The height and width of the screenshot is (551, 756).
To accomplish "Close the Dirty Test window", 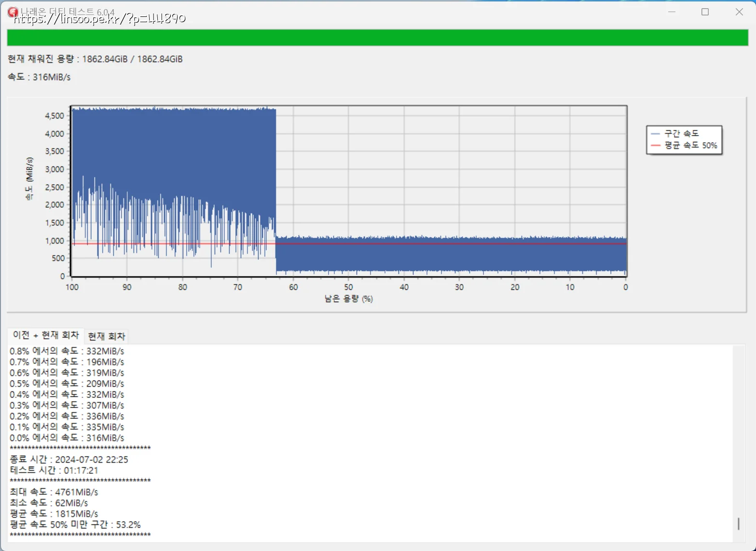I will pyautogui.click(x=739, y=12).
